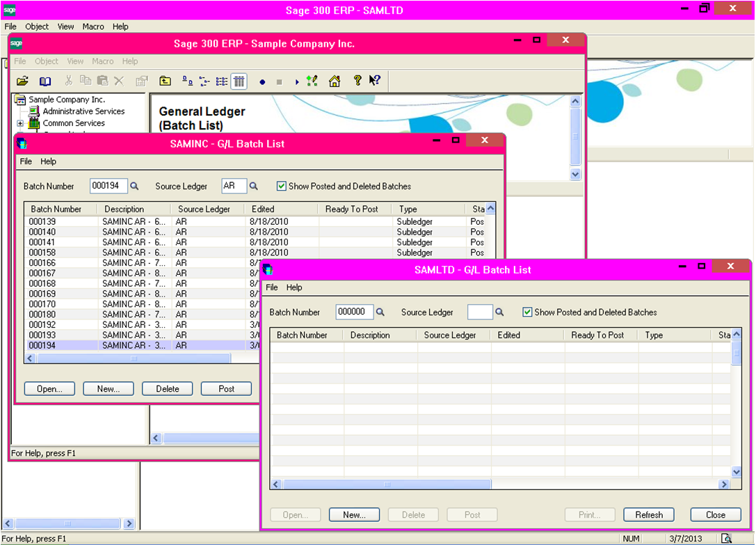Click the Cut scissors toolbar icon
The height and width of the screenshot is (545, 756).
(68, 81)
